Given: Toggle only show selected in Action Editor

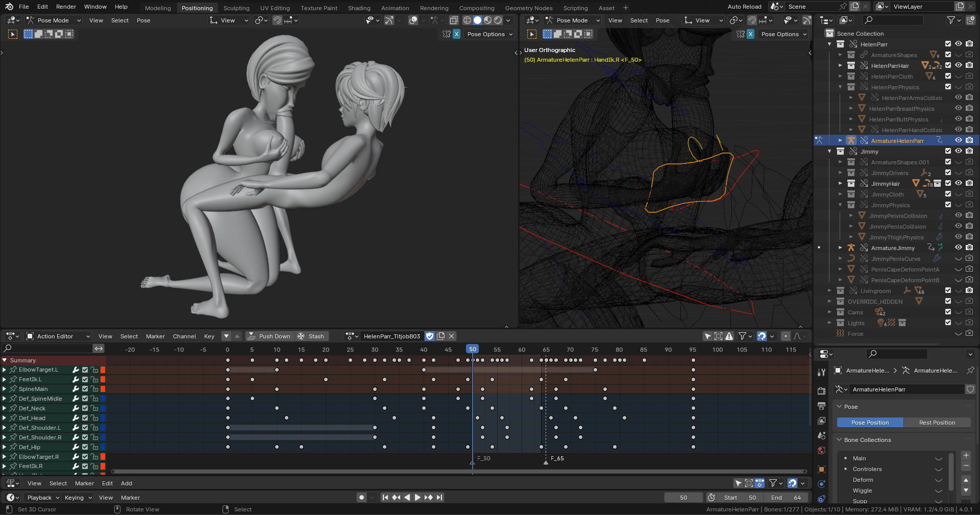Looking at the screenshot, I should [708, 336].
